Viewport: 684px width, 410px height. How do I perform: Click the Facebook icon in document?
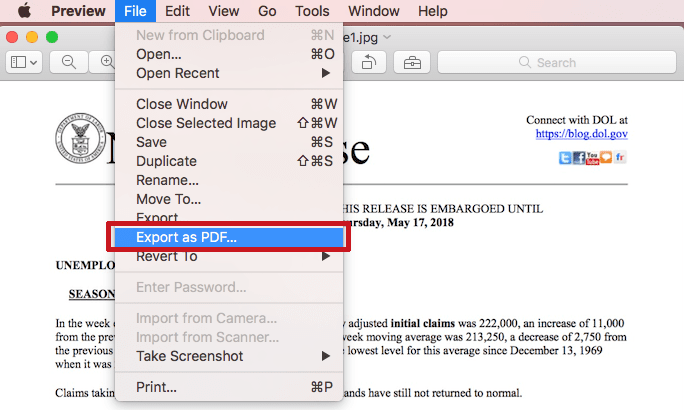click(x=578, y=157)
